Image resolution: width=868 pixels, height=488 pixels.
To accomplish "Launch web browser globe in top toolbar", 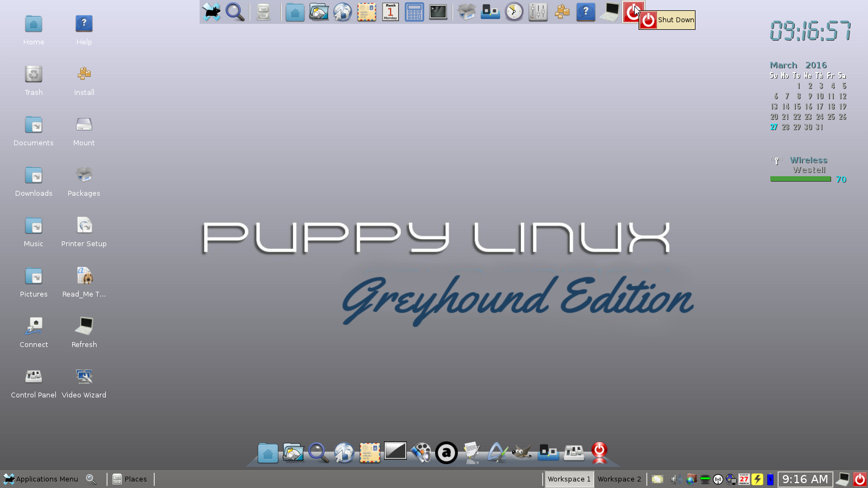I will pos(342,12).
